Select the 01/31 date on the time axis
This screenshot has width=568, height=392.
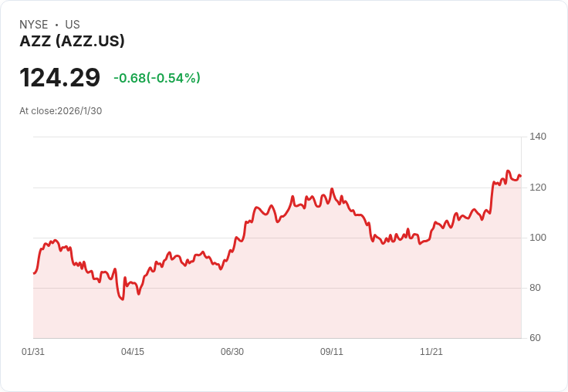pyautogui.click(x=33, y=352)
